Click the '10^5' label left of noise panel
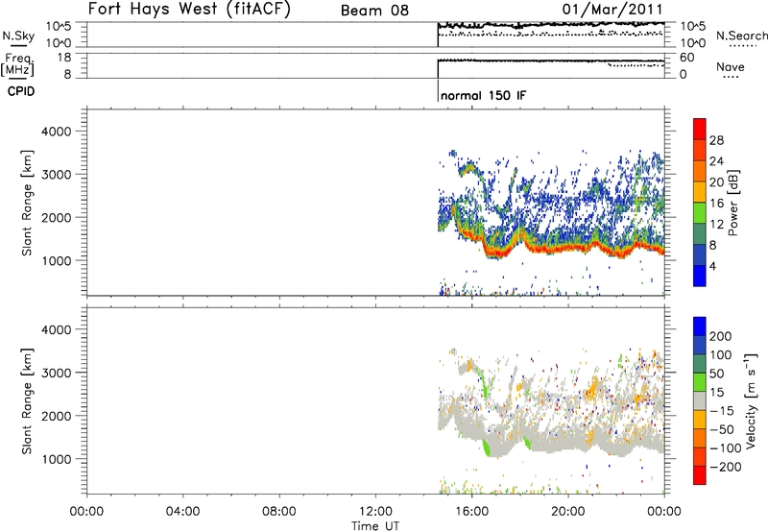The image size is (768, 532). pyautogui.click(x=59, y=27)
